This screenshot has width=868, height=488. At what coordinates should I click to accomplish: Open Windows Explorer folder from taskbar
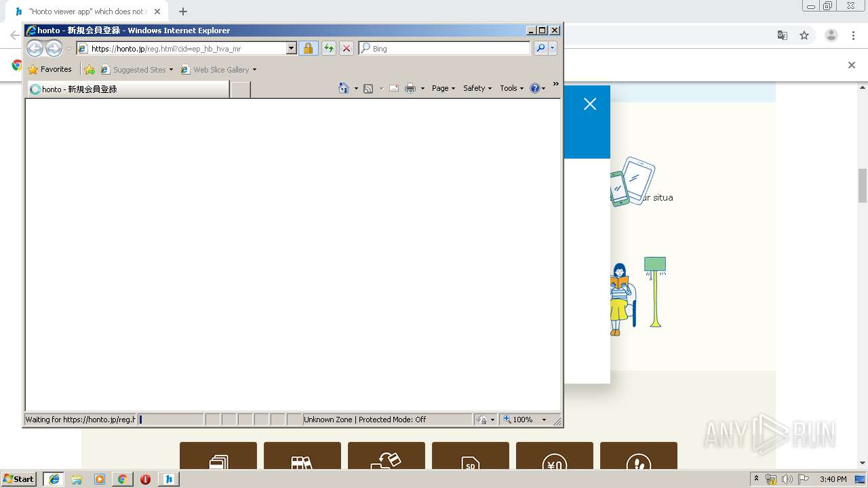tap(77, 479)
